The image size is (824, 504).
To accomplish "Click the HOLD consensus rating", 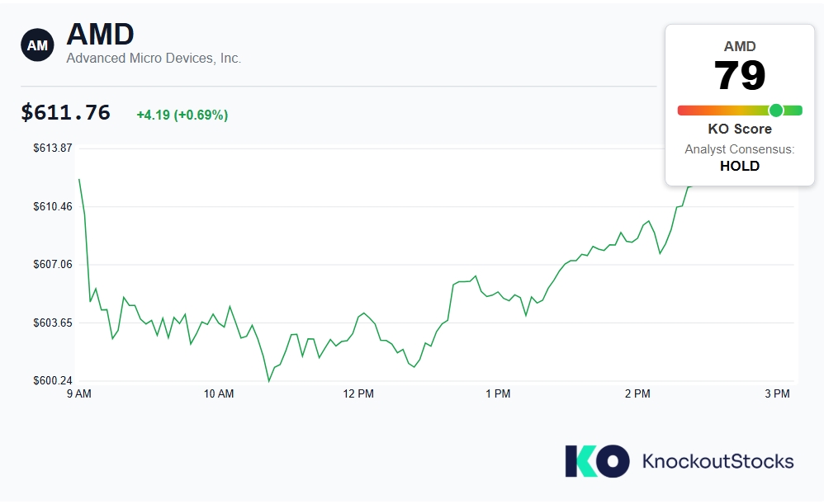I will coord(740,166).
